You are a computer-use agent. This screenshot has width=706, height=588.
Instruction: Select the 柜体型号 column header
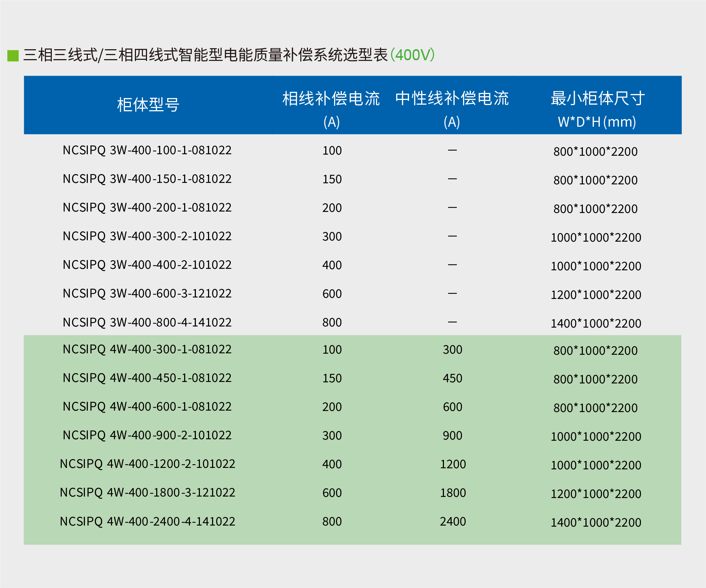(x=148, y=105)
